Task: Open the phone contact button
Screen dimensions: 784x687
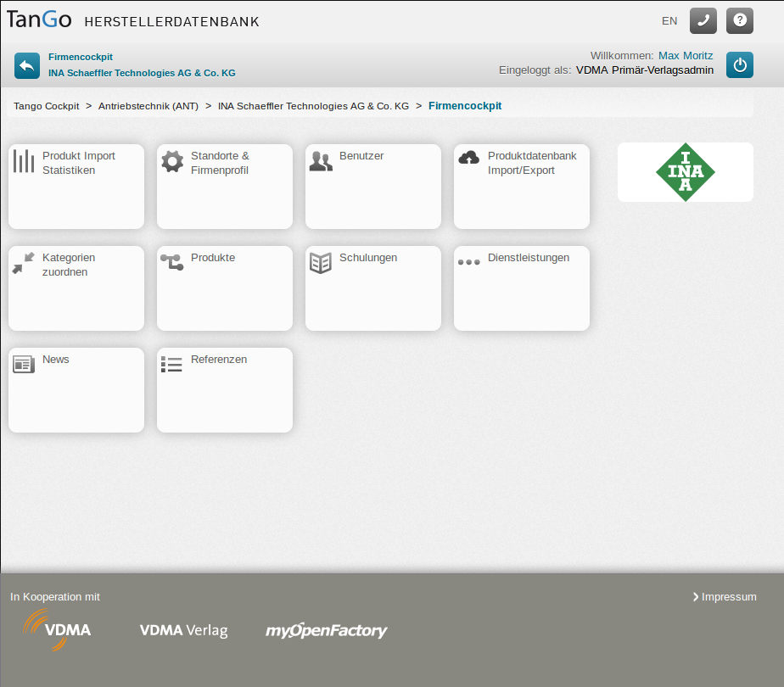Action: [703, 20]
